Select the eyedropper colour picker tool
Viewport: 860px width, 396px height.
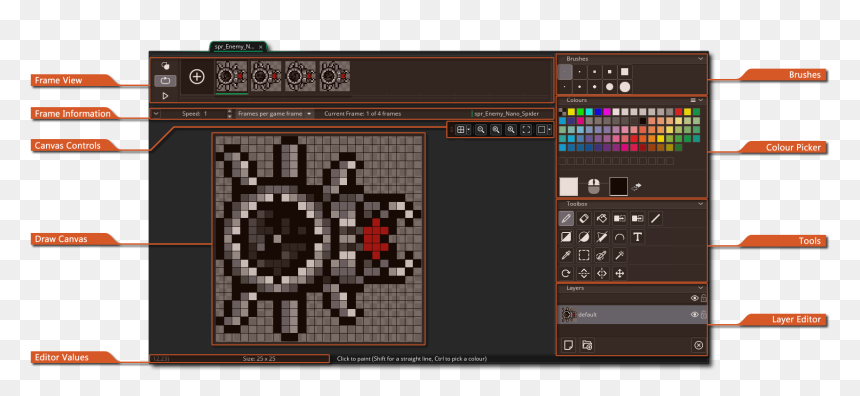[x=566, y=255]
